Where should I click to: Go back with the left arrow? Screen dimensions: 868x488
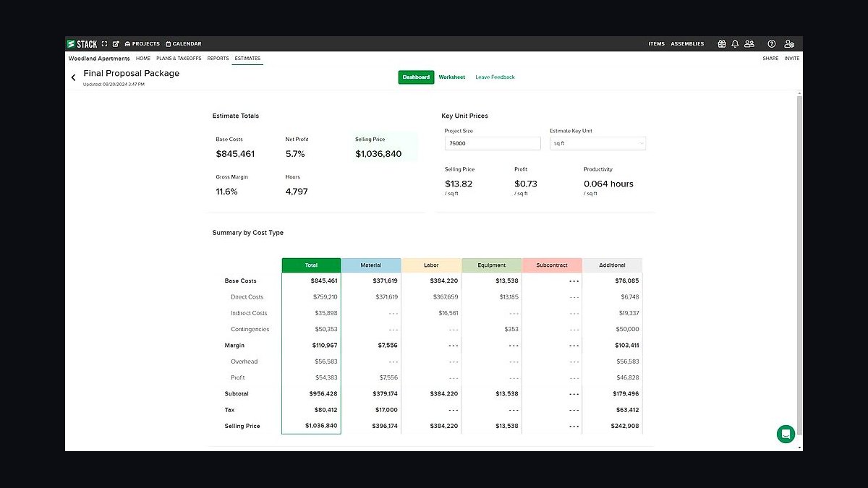73,77
